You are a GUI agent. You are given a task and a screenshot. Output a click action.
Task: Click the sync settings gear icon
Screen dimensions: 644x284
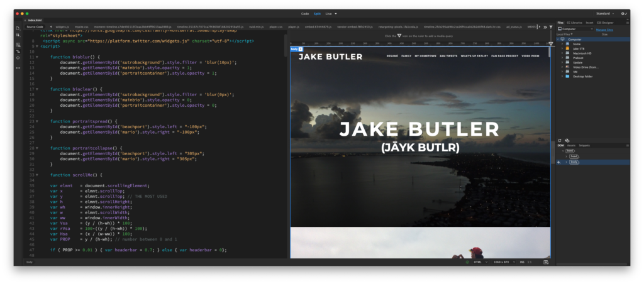click(x=623, y=13)
